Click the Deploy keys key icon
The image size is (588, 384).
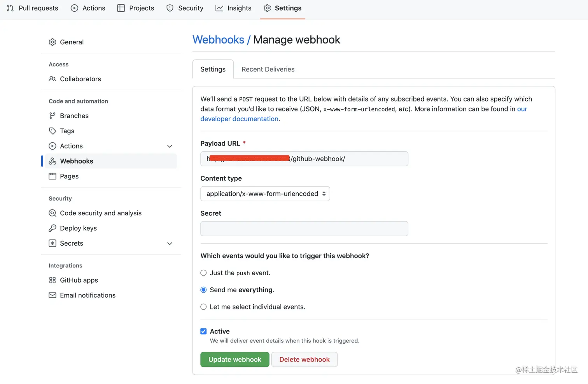[x=52, y=228]
